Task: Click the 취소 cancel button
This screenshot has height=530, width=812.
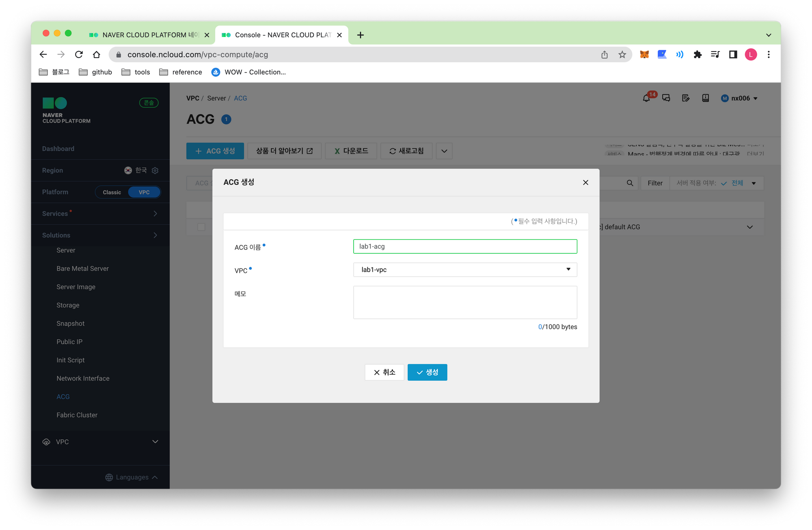Action: [x=384, y=372]
